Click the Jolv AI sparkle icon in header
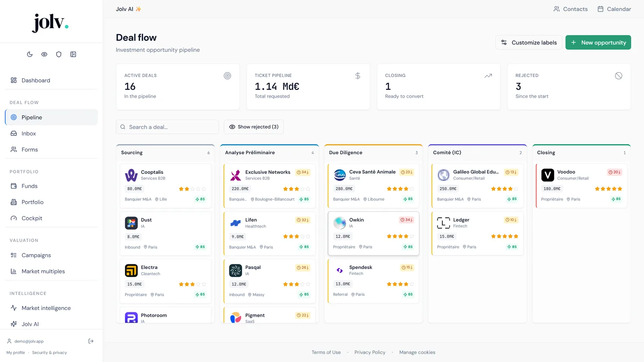The width and height of the screenshot is (644, 362). click(x=138, y=9)
